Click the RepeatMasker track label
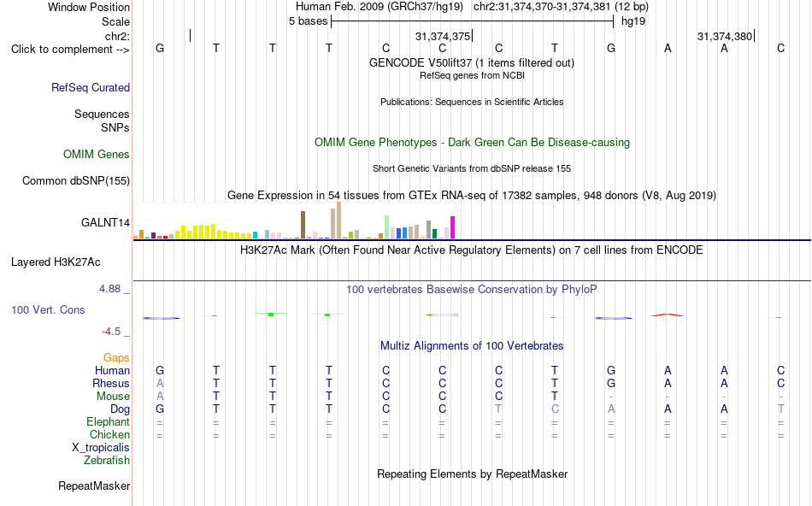 pyautogui.click(x=94, y=485)
